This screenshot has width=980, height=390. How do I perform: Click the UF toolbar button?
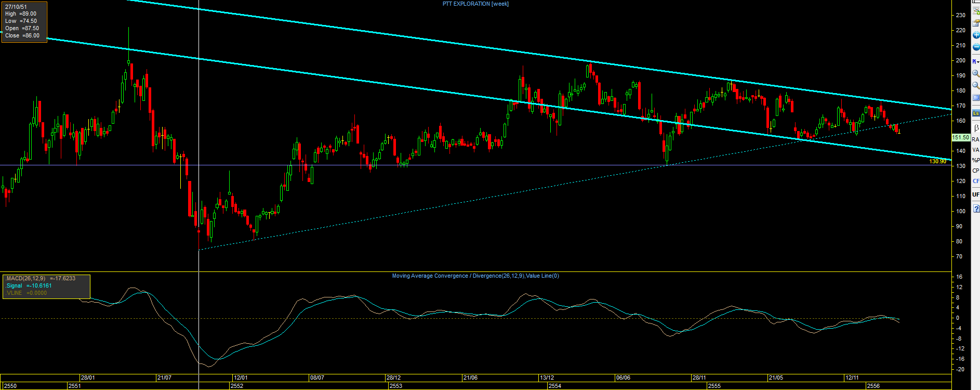tap(975, 194)
